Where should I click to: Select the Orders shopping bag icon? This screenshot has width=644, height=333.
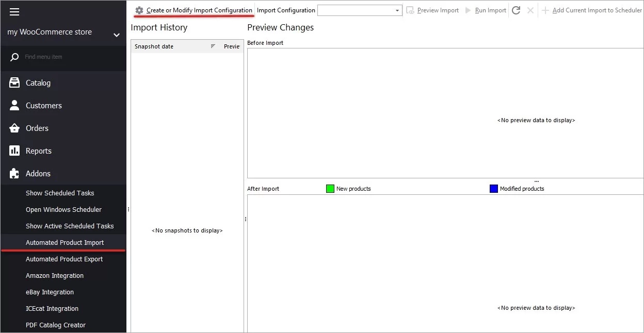coord(14,128)
